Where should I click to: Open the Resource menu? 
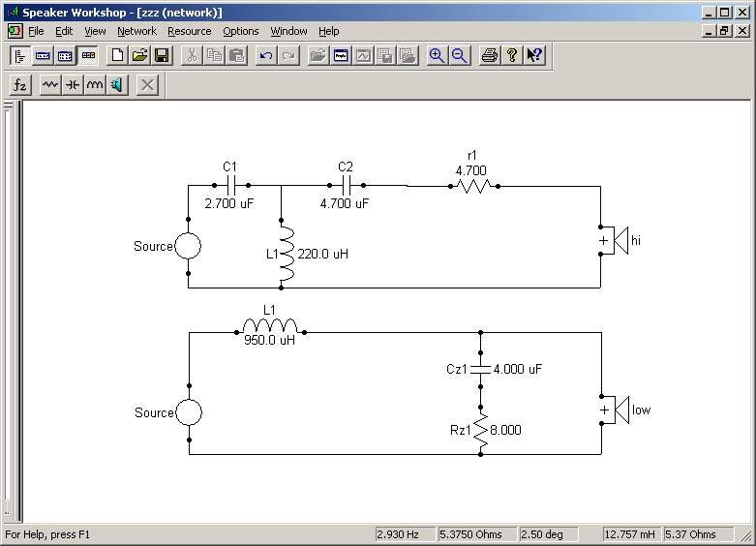tap(189, 31)
